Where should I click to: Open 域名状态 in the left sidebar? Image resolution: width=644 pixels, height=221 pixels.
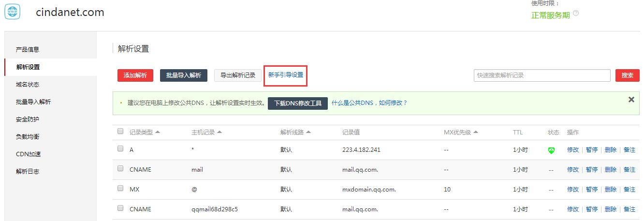coord(28,84)
